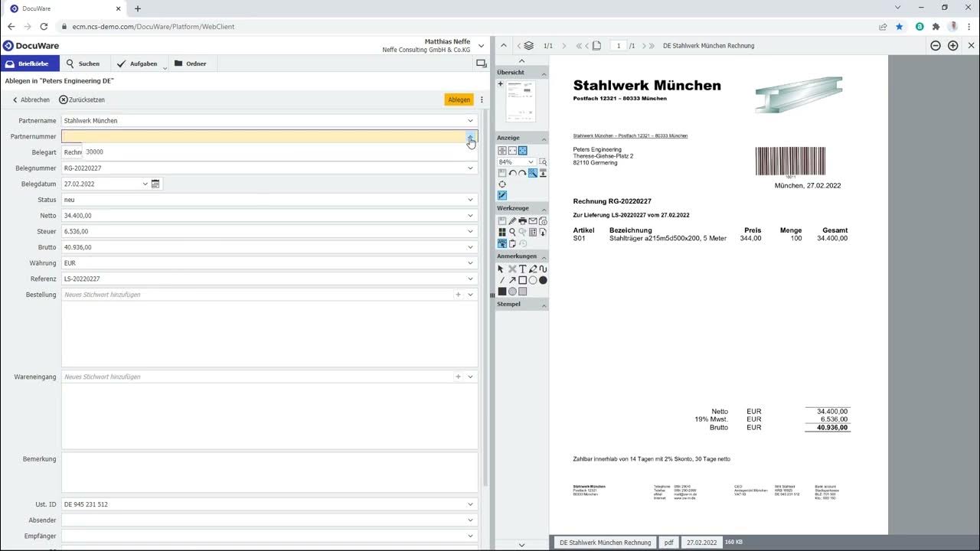Click the email envelope icon in Werkzeuge
This screenshot has width=980, height=551.
[532, 221]
